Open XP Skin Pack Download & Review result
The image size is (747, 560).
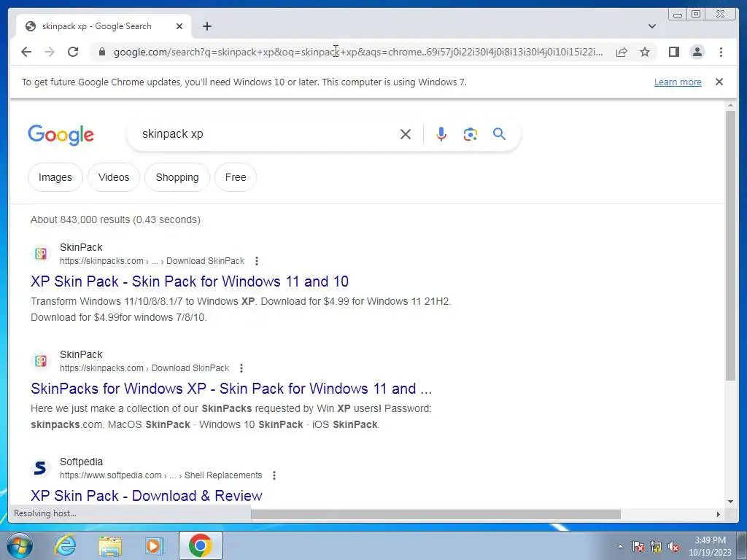(146, 496)
